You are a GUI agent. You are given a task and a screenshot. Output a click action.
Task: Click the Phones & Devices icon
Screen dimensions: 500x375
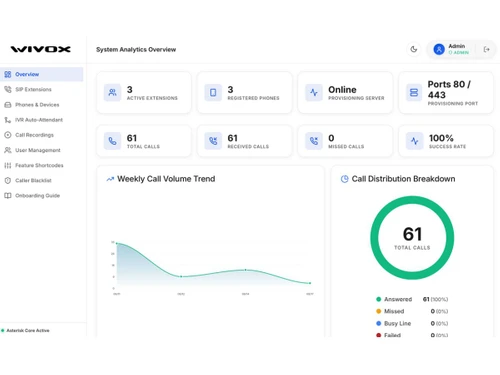click(x=8, y=105)
